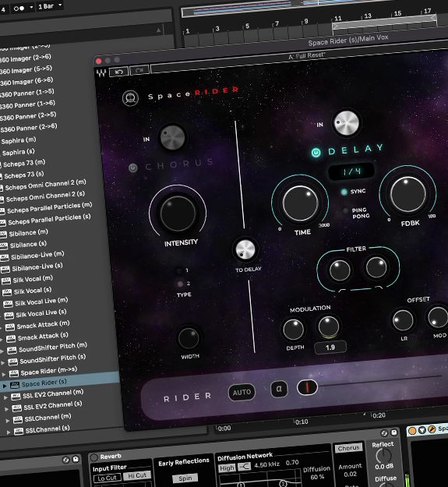Click the Waves logo in plugin toolbar
This screenshot has width=448, height=487.
[x=101, y=73]
